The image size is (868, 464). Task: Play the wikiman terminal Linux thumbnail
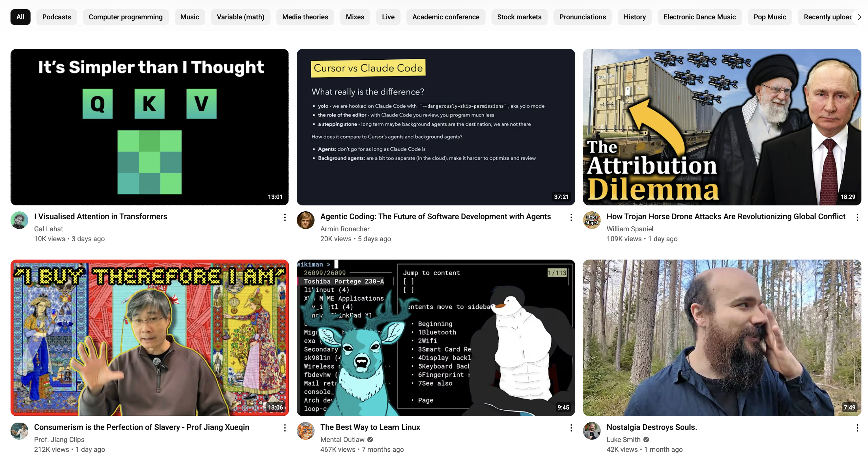pos(436,338)
